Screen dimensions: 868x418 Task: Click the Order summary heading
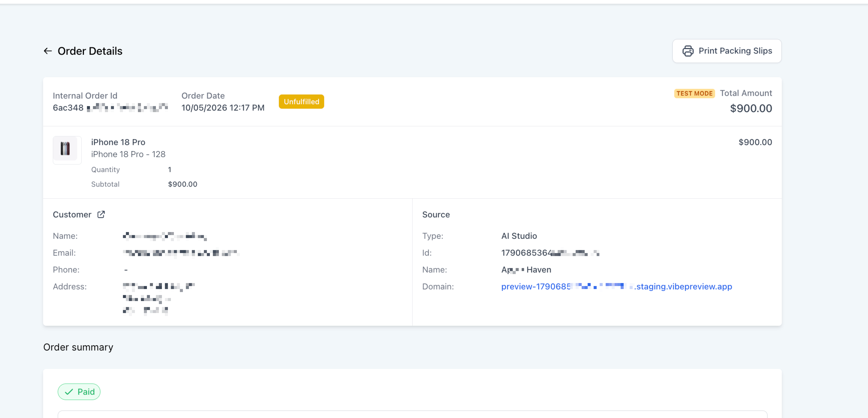[78, 347]
